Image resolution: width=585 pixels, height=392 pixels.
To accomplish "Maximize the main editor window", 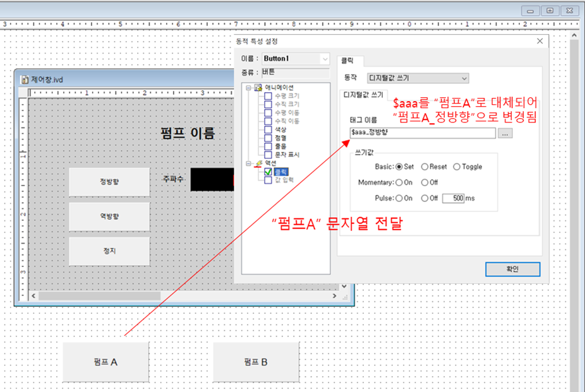I will tap(550, 11).
